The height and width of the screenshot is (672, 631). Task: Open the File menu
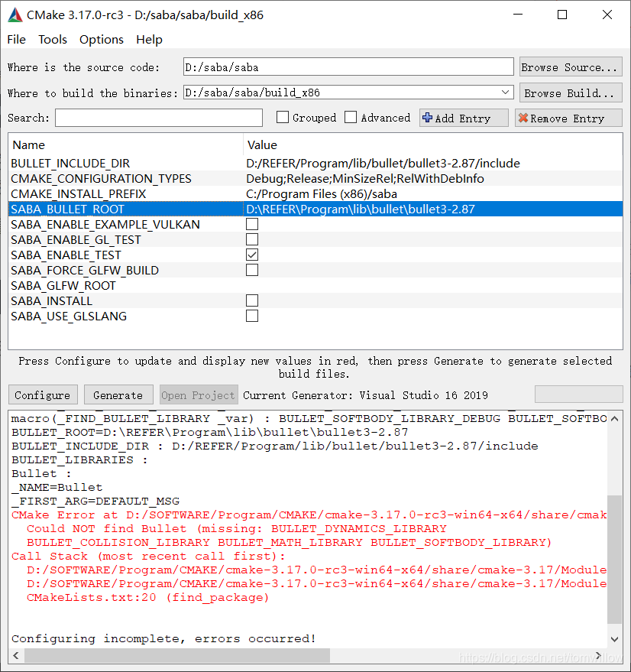(x=16, y=40)
